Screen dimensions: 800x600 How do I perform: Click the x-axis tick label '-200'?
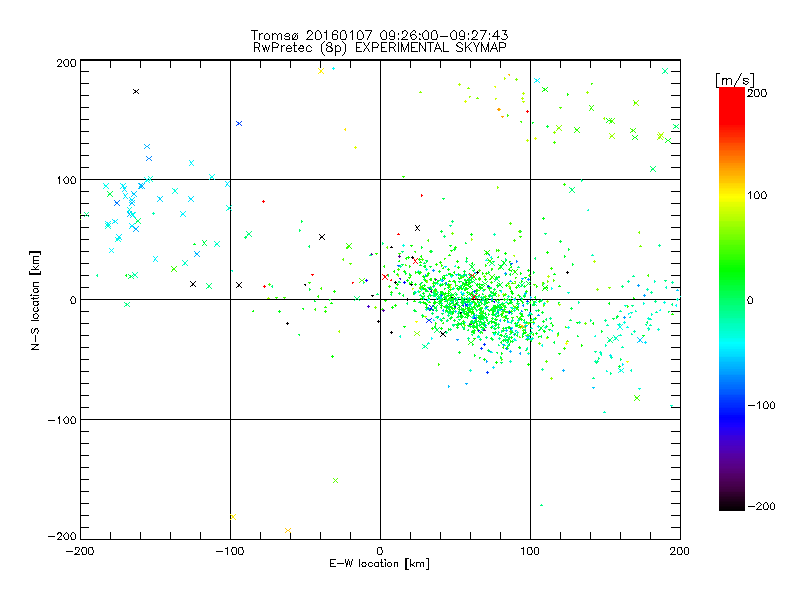[80, 551]
